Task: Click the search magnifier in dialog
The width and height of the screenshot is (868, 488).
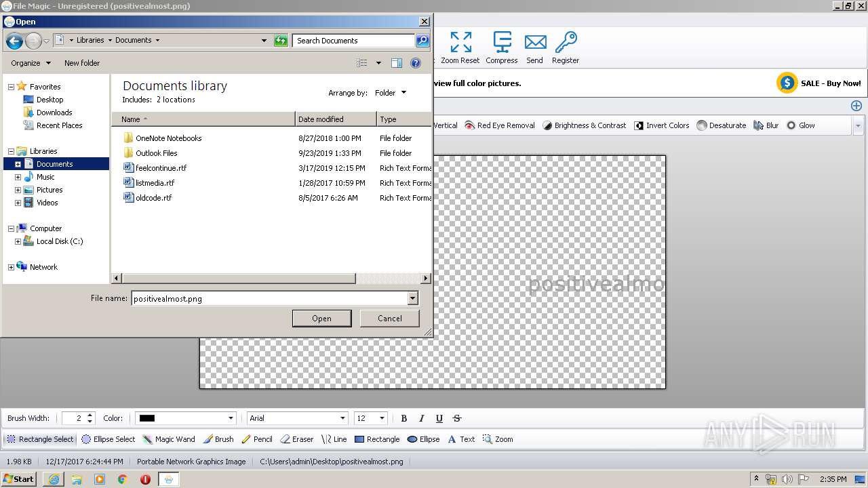Action: pyautogui.click(x=422, y=41)
